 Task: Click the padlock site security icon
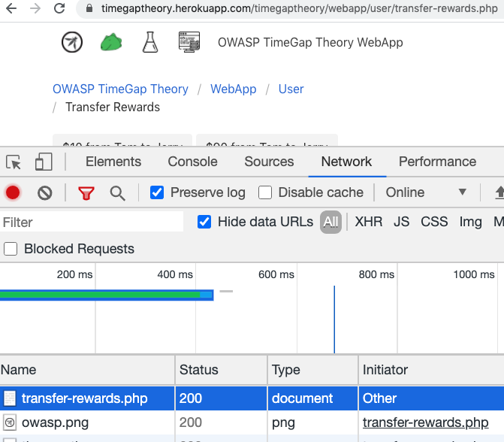click(89, 8)
